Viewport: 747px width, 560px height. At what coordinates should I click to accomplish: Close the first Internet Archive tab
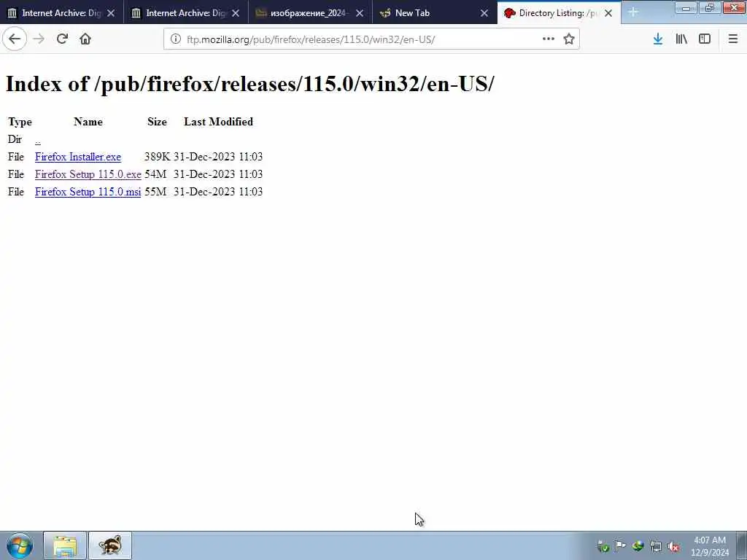(x=111, y=13)
